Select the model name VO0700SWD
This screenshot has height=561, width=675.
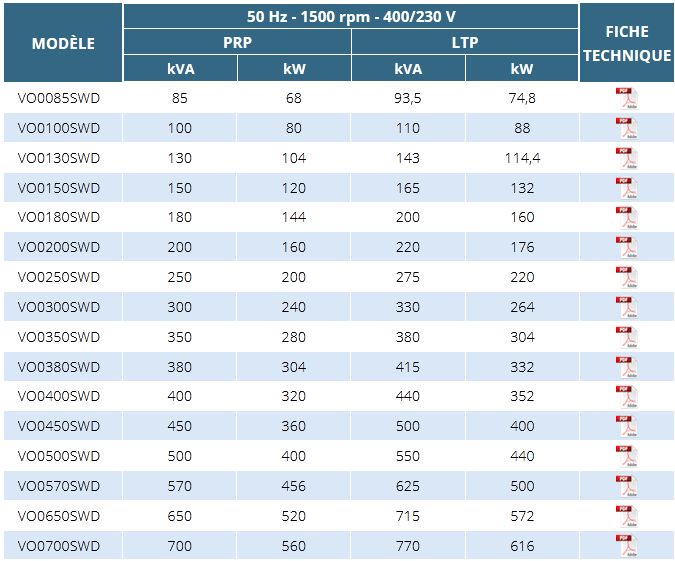pyautogui.click(x=59, y=547)
